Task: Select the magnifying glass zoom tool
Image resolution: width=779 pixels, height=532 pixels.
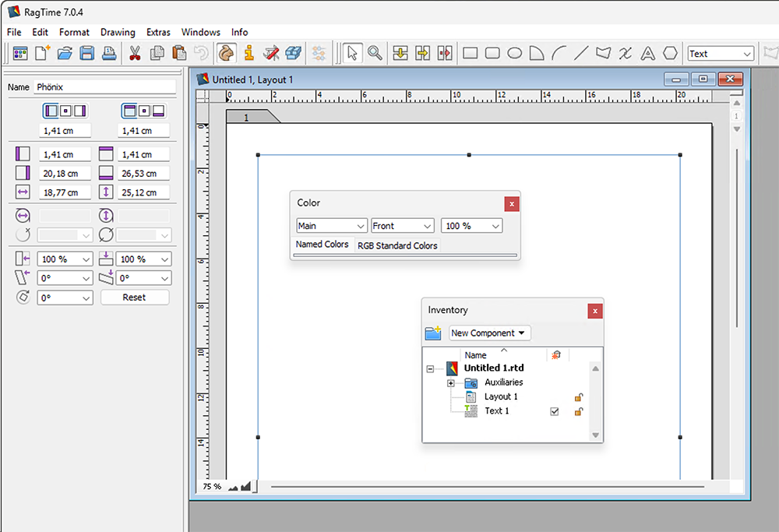Action: [375, 54]
